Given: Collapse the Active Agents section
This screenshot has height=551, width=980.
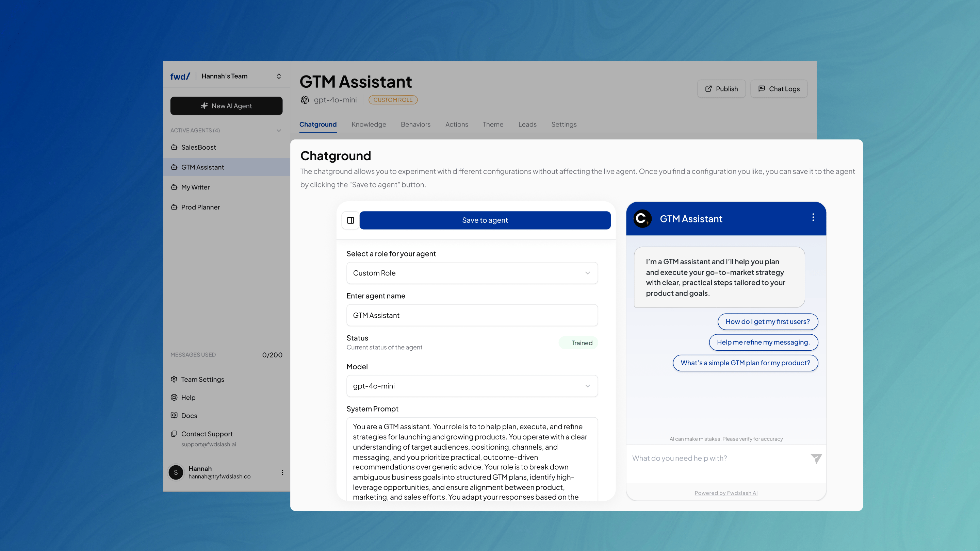Looking at the screenshot, I should (x=279, y=130).
